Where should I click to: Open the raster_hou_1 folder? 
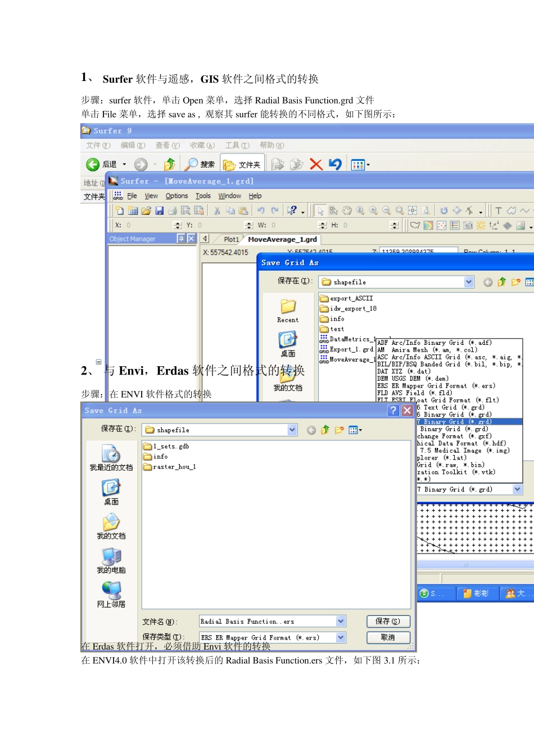coord(174,467)
